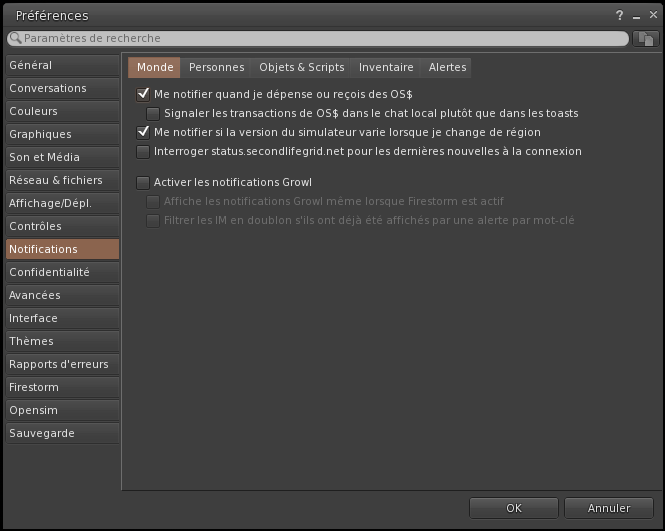665x531 pixels.
Task: Close the Préférences window
Action: click(652, 15)
